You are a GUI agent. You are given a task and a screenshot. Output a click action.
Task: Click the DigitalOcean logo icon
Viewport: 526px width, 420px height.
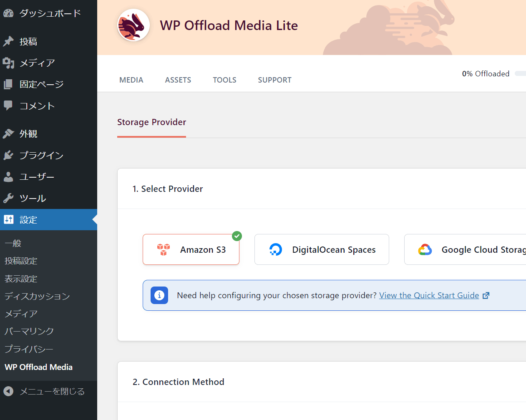[x=276, y=249]
